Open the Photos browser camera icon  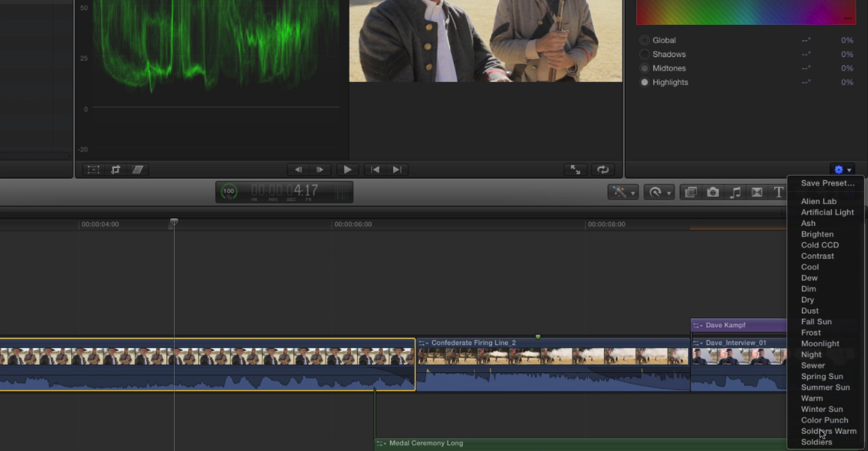[x=713, y=192]
